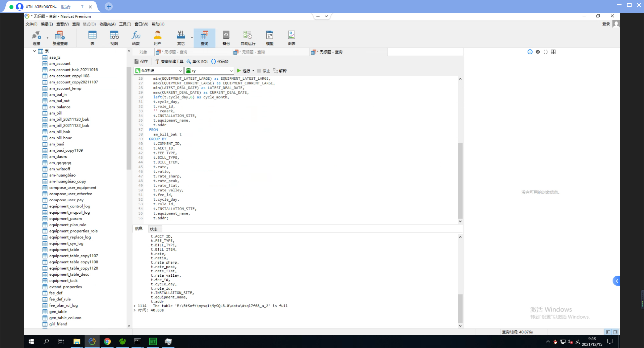This screenshot has height=348, width=644.
Task: Click 美化 SQL beautify button
Action: [197, 62]
